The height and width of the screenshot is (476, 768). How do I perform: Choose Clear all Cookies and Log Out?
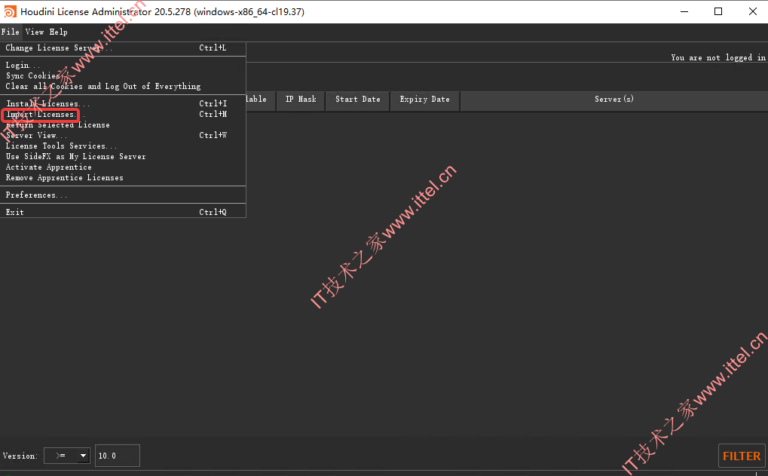click(x=103, y=86)
